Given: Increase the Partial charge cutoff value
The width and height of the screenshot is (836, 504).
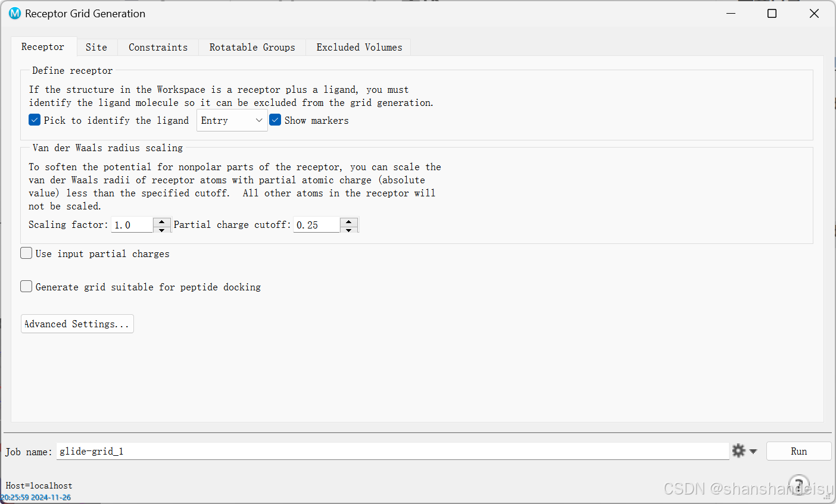Looking at the screenshot, I should click(x=349, y=221).
